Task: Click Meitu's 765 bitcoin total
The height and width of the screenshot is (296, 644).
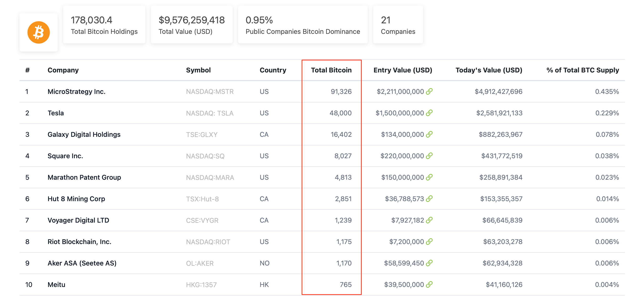Action: point(346,285)
